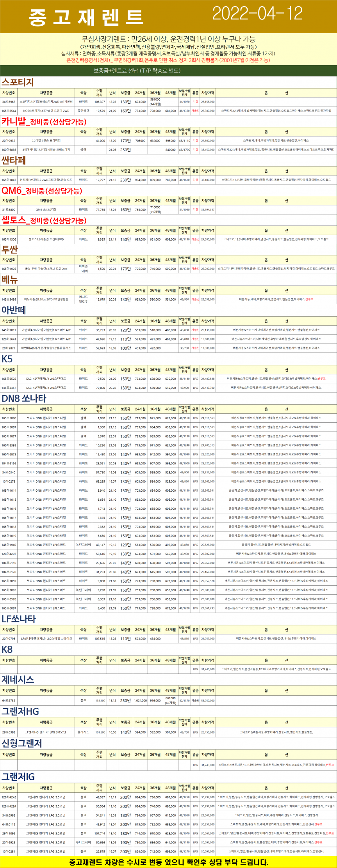Click the yellow footer notice about 수시로 변동
The image size is (337, 868).
tap(168, 862)
